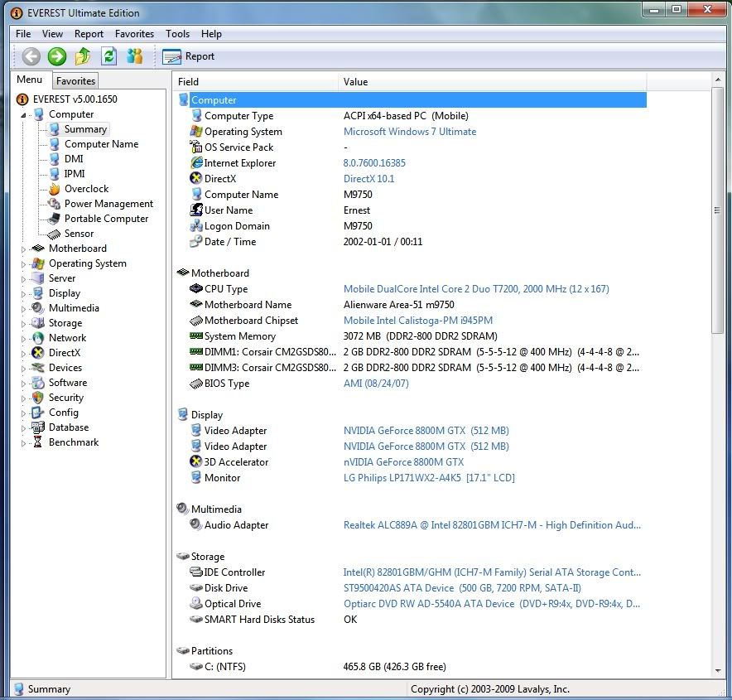Expand the Benchmark tree node
Screen dimensions: 732x700
click(23, 443)
